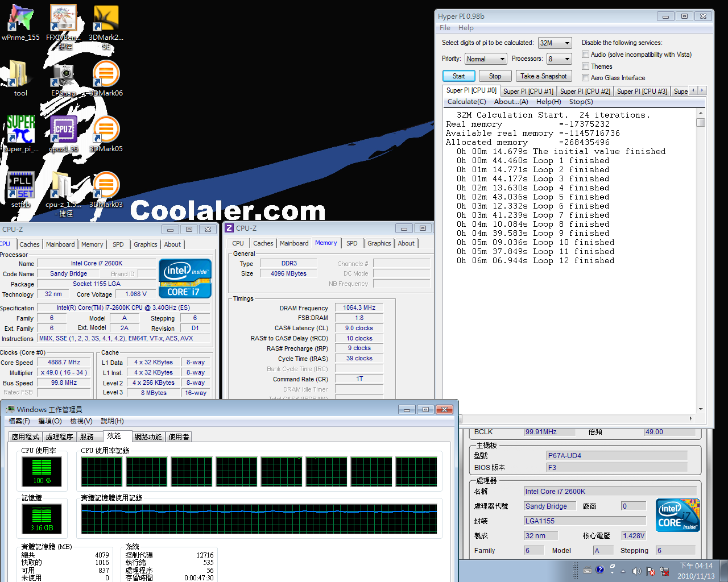728x582 pixels.
Task: Click Take a Snapshot button
Action: pos(544,76)
